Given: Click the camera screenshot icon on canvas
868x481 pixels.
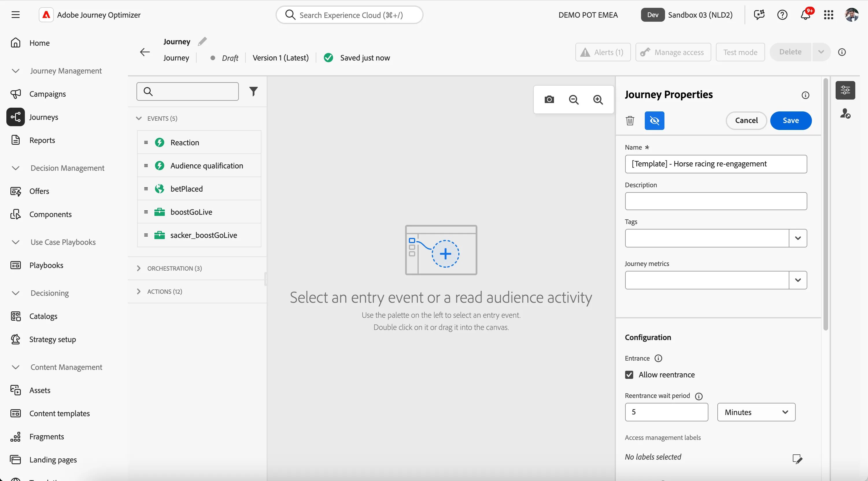Looking at the screenshot, I should point(549,100).
